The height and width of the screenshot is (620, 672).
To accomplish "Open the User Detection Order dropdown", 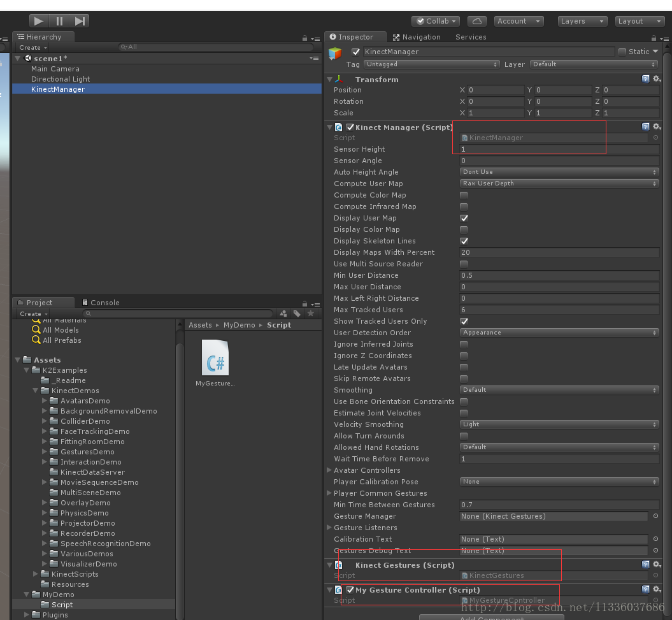I will 559,333.
